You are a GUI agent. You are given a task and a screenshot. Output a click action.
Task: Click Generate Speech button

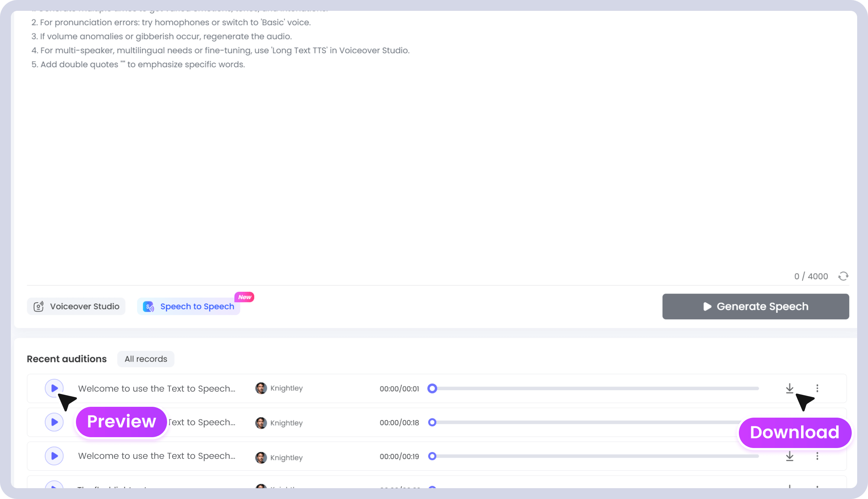click(756, 306)
